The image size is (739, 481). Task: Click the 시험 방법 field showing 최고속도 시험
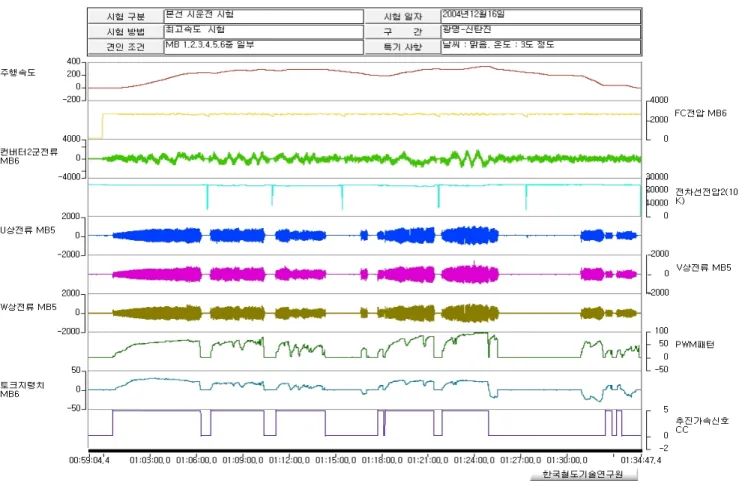click(263, 32)
